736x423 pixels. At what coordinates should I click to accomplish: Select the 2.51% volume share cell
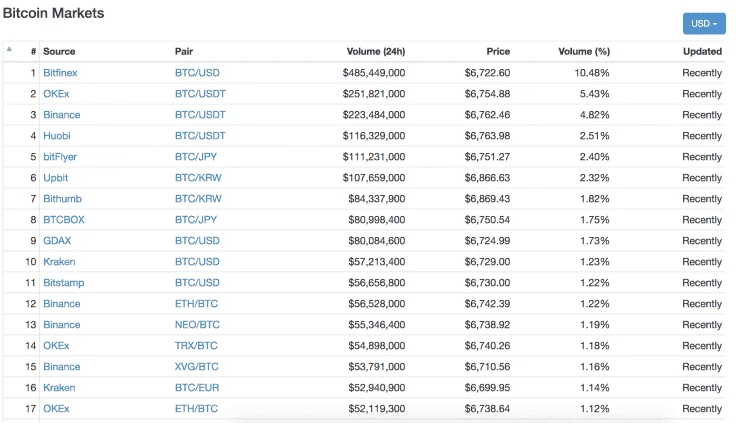pyautogui.click(x=594, y=136)
